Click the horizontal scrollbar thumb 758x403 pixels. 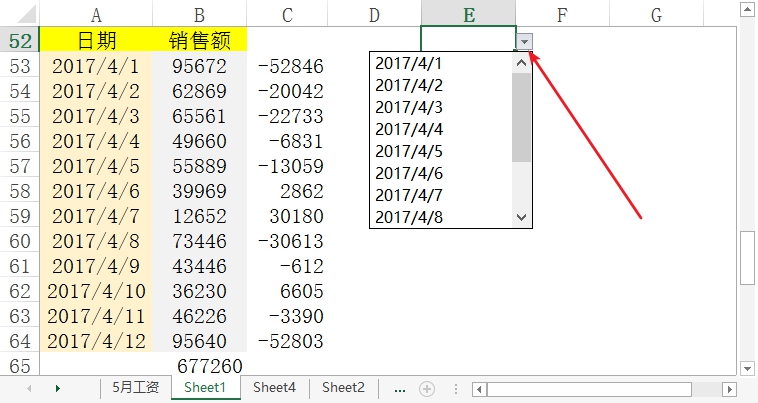pyautogui.click(x=589, y=389)
